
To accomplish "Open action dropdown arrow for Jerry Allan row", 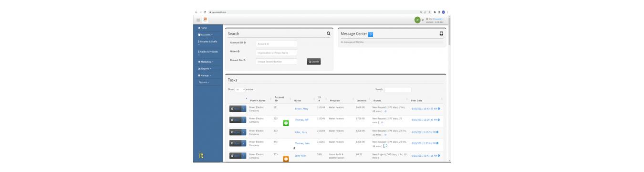I will [x=244, y=156].
